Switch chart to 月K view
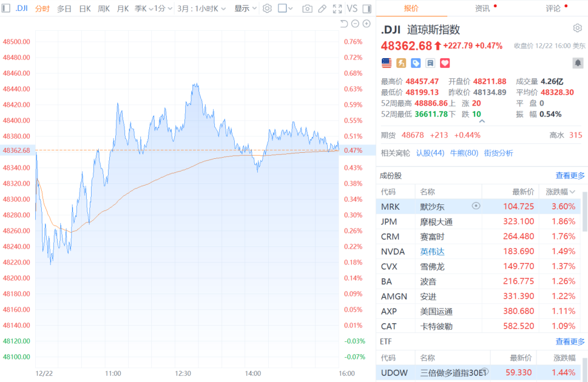This screenshot has width=588, height=382. pos(123,8)
